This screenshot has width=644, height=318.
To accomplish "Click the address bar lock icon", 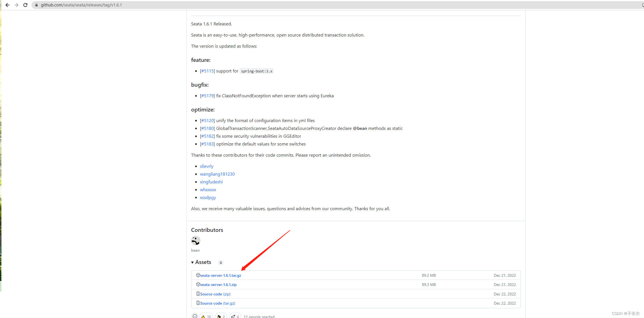I will (x=37, y=5).
